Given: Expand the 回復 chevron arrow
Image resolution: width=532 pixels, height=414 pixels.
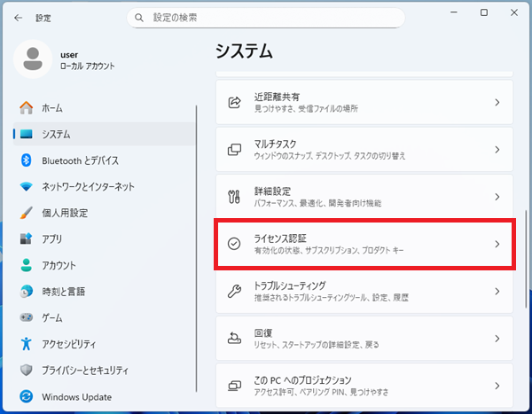Looking at the screenshot, I should point(497,339).
